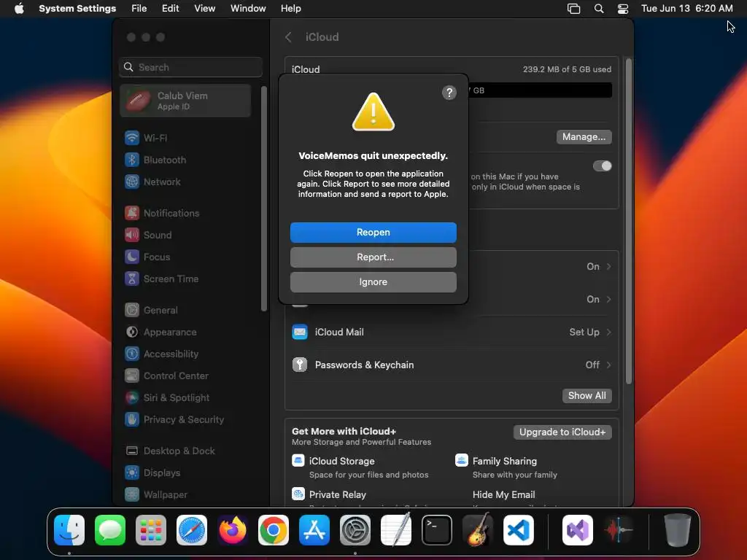Viewport: 747px width, 560px height.
Task: Open Calub Viem Apple ID account
Action: 185,101
